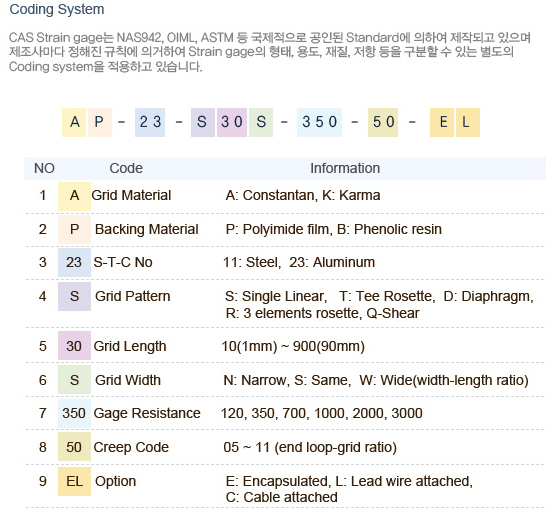
Task: Click the 'E' option box at top
Action: (x=442, y=122)
